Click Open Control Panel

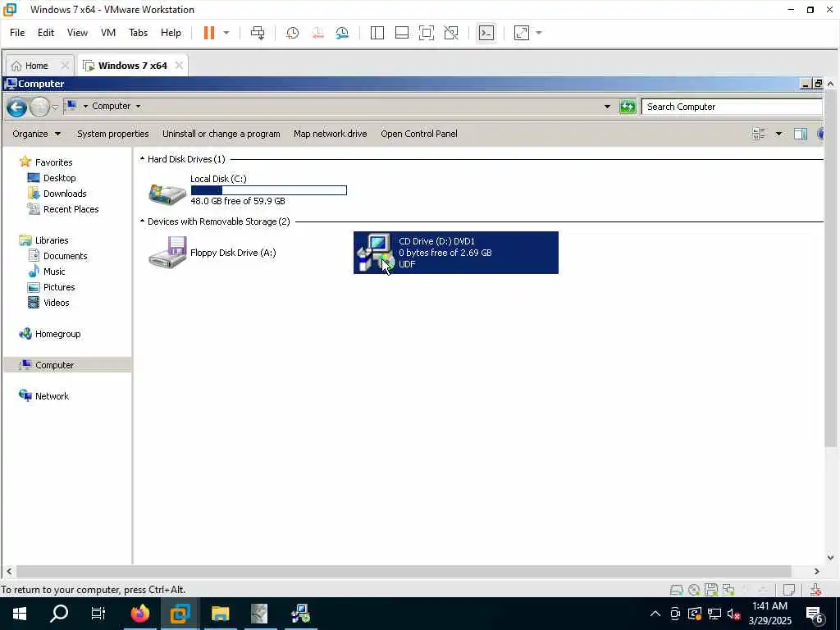(x=419, y=134)
